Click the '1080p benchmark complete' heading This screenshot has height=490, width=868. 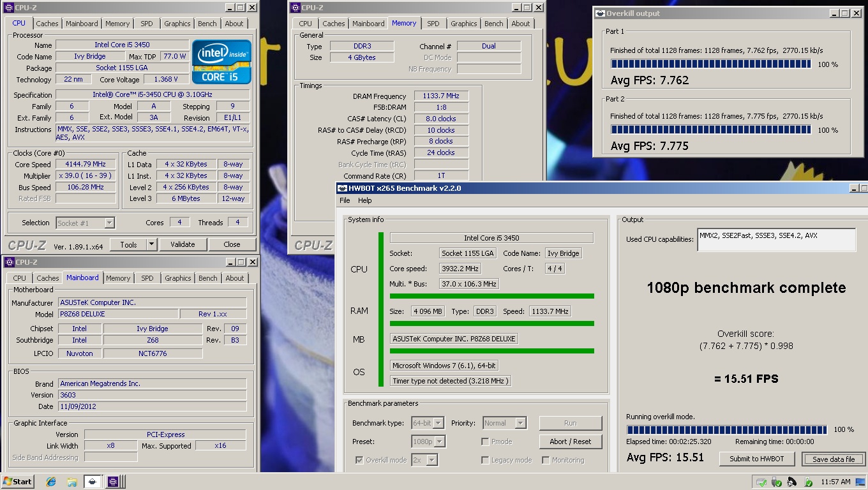coord(746,288)
